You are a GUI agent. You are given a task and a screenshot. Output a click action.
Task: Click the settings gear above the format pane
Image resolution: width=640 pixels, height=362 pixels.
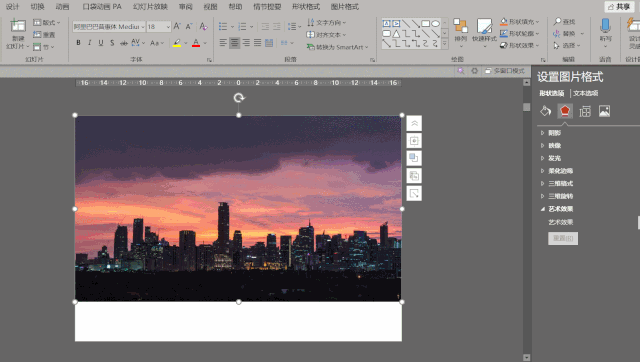(x=474, y=71)
